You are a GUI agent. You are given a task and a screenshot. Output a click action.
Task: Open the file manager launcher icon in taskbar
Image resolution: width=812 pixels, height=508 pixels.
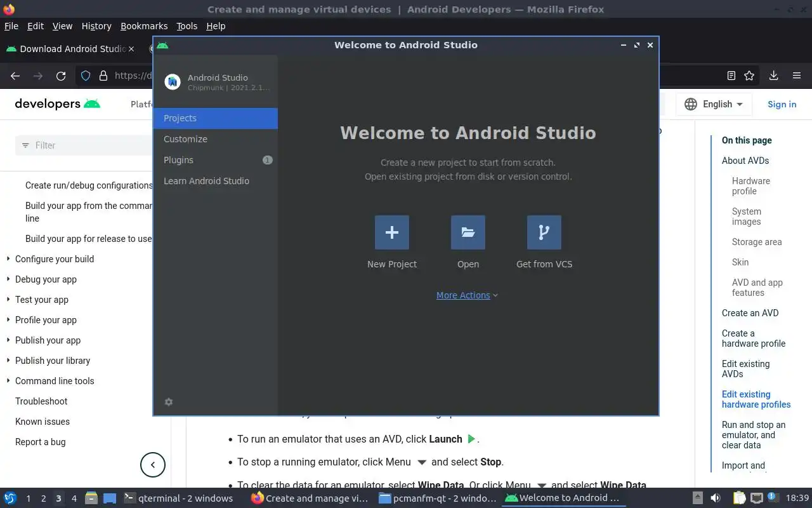click(91, 498)
